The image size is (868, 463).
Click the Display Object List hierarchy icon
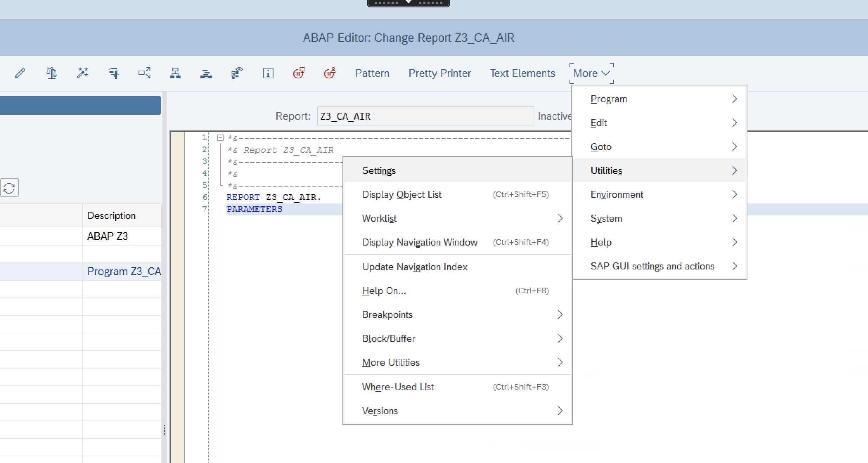click(175, 73)
